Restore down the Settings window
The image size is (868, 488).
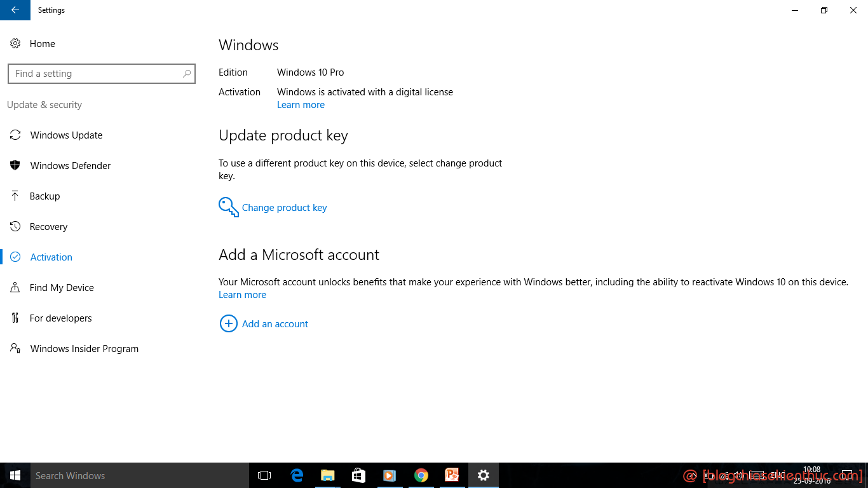click(x=824, y=10)
